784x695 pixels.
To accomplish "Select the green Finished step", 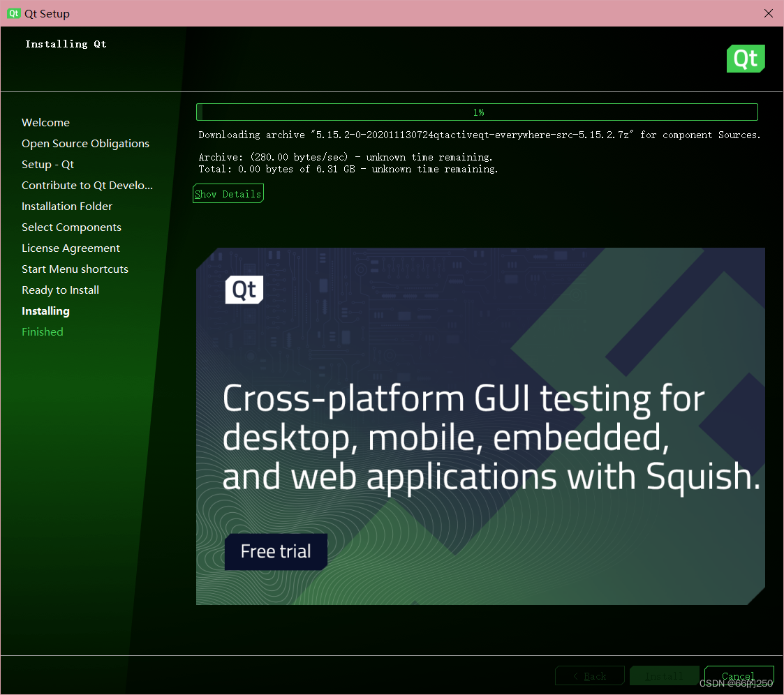I will [x=43, y=331].
